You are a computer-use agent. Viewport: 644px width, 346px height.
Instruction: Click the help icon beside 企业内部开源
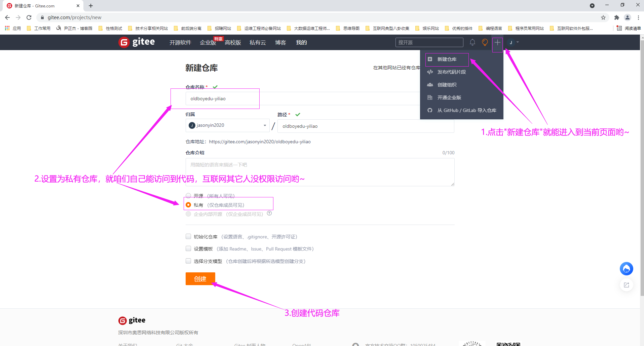click(269, 213)
